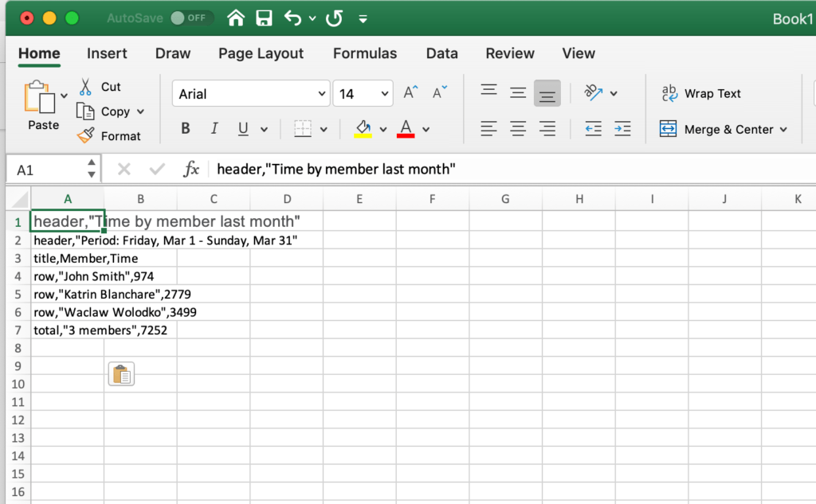Toggle bold formatting
816x504 pixels.
[185, 127]
